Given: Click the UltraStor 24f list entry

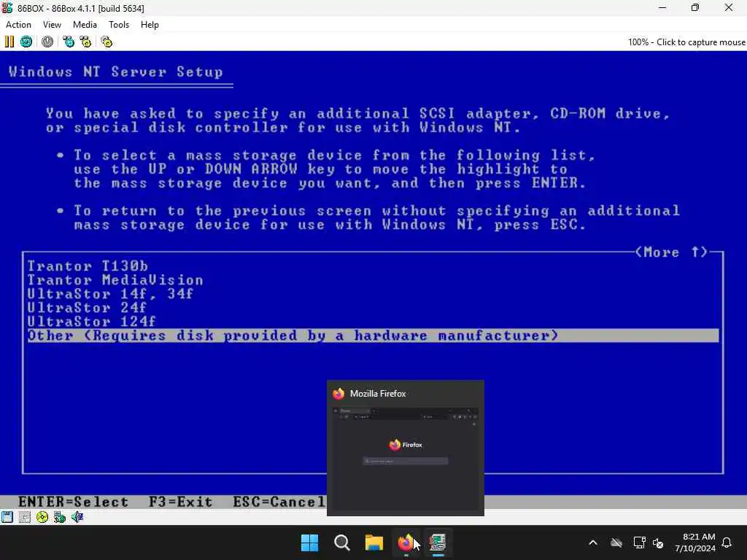Looking at the screenshot, I should (87, 308).
